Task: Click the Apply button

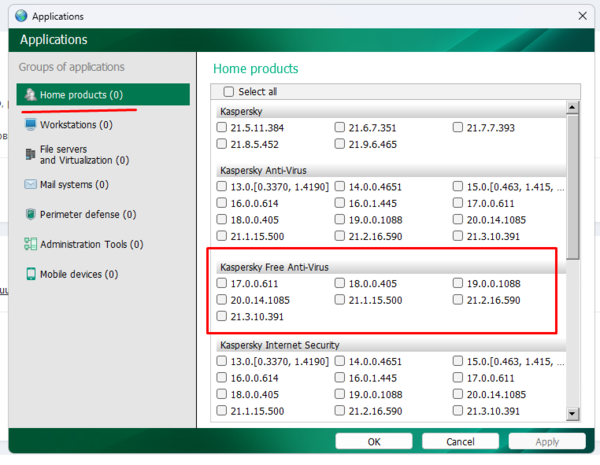Action: [x=547, y=441]
